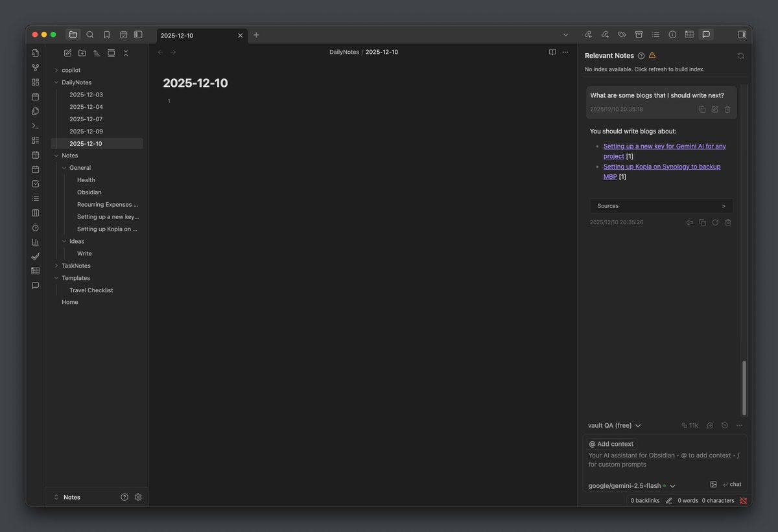778x532 pixels.
Task: Click the stopwatch timer ribbon icon
Action: click(x=35, y=227)
